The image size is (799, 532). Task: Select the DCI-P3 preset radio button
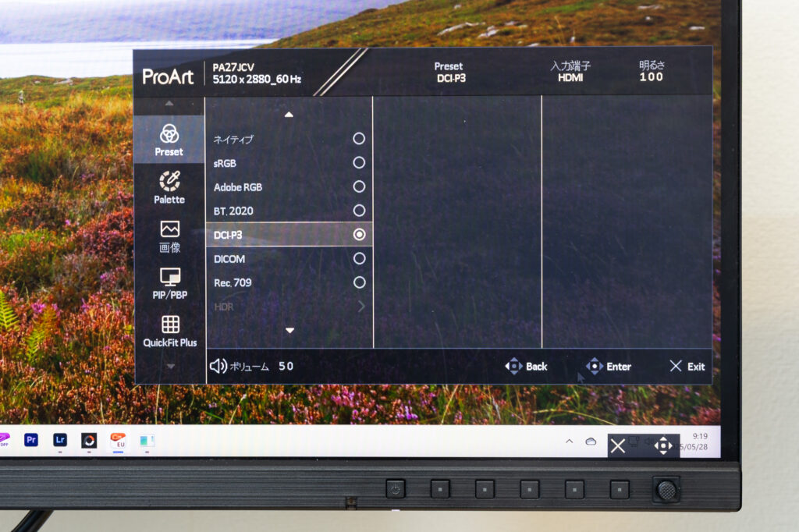pyautogui.click(x=359, y=234)
